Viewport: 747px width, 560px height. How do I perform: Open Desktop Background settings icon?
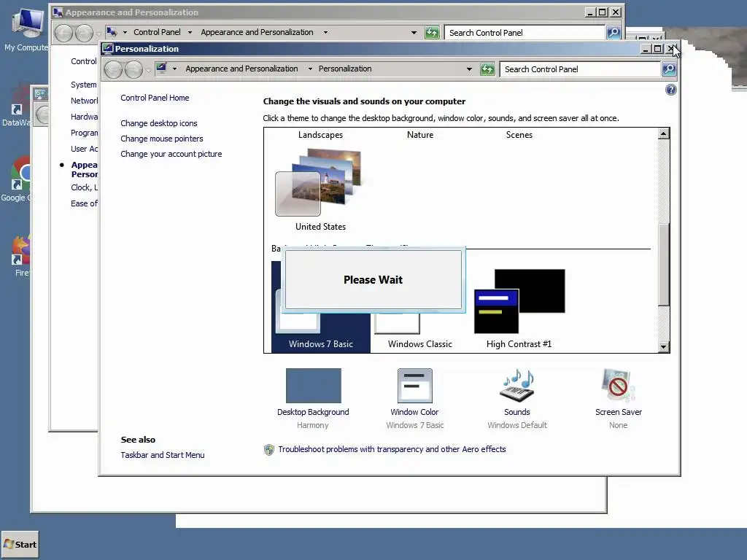314,386
